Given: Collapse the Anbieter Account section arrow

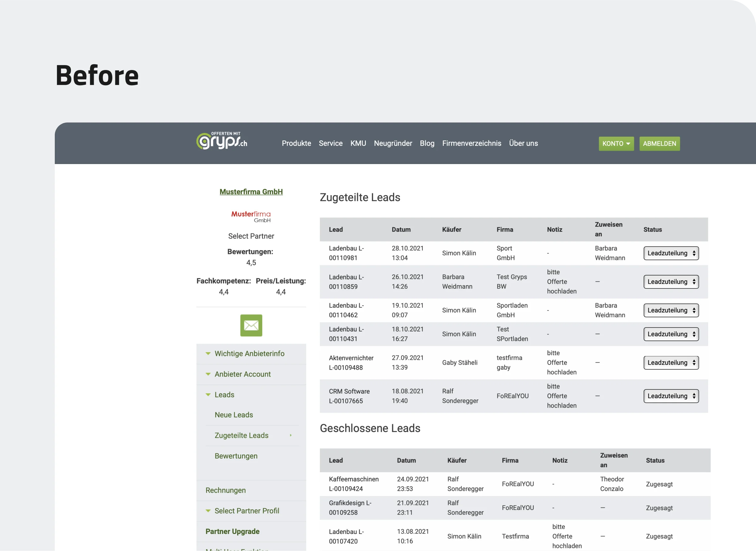Looking at the screenshot, I should (x=208, y=374).
